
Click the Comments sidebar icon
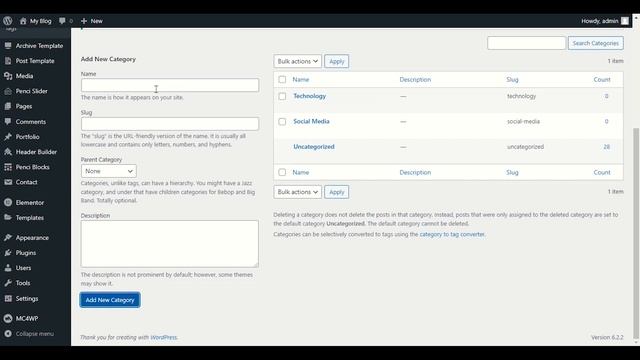(8, 122)
